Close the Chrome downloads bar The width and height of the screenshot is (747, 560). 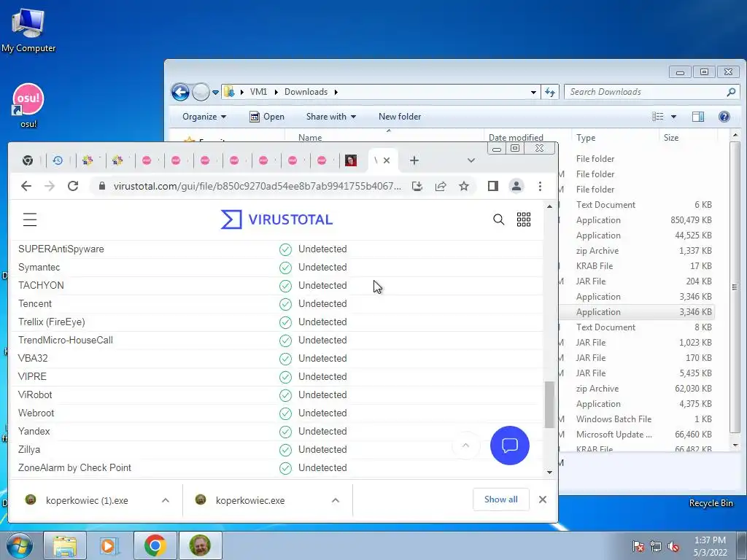[x=543, y=499]
